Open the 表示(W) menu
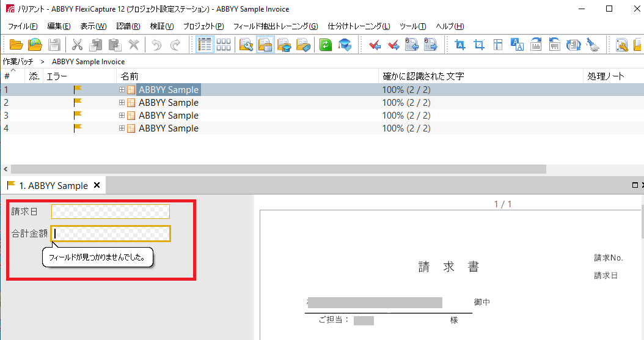This screenshot has width=644, height=340. (x=93, y=26)
